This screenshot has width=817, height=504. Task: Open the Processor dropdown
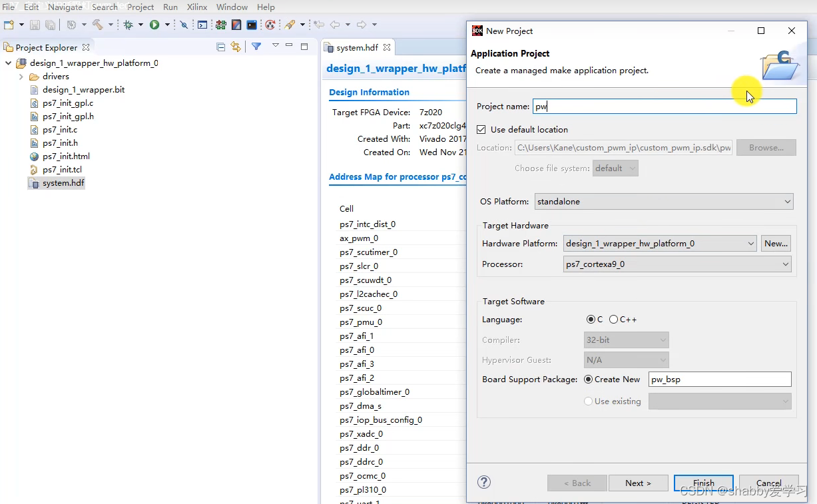677,264
